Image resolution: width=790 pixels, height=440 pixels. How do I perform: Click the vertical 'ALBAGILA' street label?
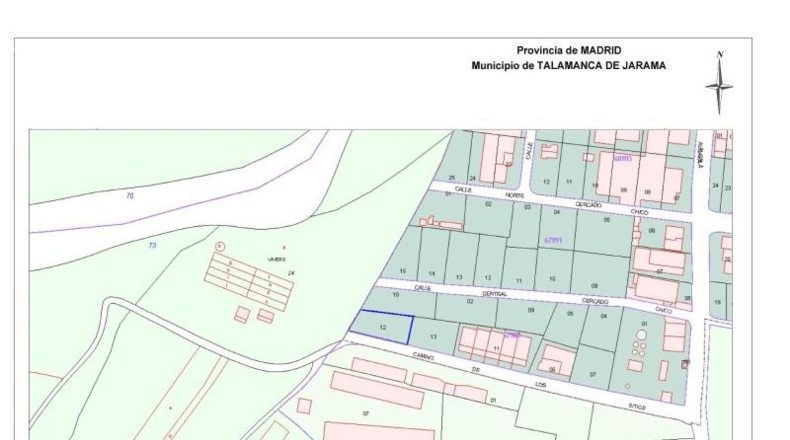pos(700,154)
